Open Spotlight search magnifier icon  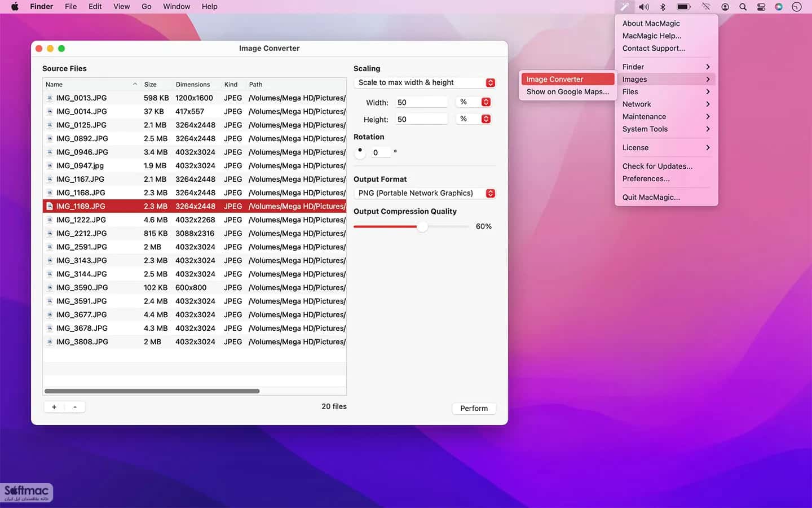pos(743,7)
